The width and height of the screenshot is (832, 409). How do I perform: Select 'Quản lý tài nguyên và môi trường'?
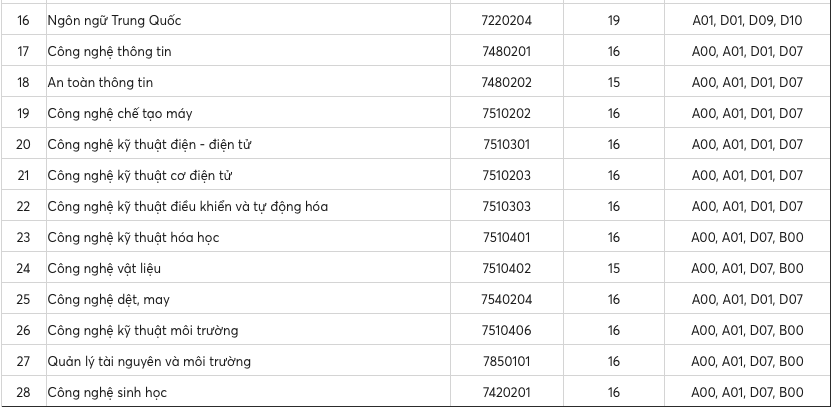point(149,361)
